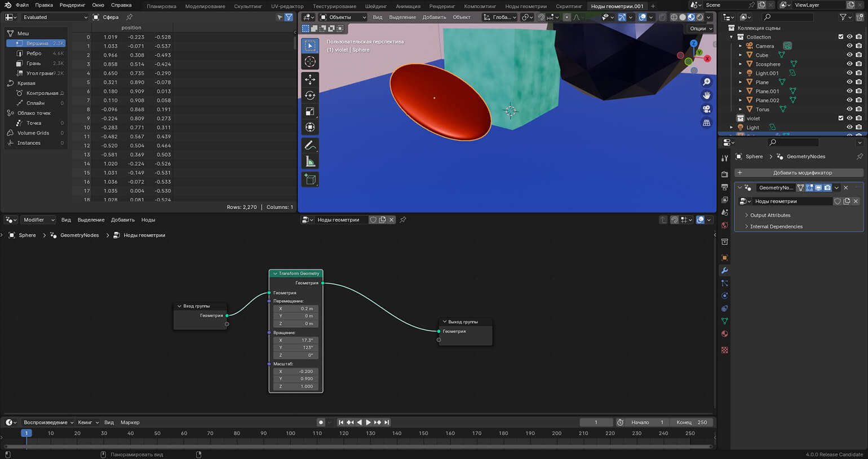Expand the Internal Dependencies section
Screen dimensions: 868x459
point(776,227)
